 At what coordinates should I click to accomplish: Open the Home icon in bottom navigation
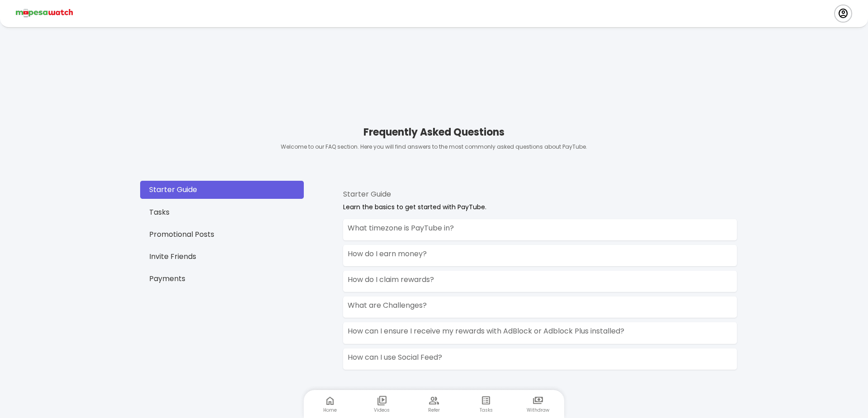tap(330, 404)
